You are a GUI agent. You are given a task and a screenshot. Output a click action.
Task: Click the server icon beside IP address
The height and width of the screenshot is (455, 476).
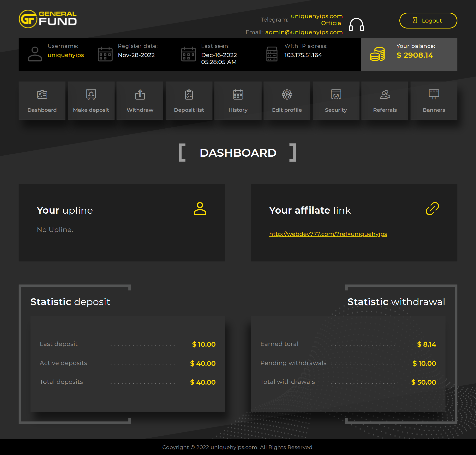(x=272, y=54)
